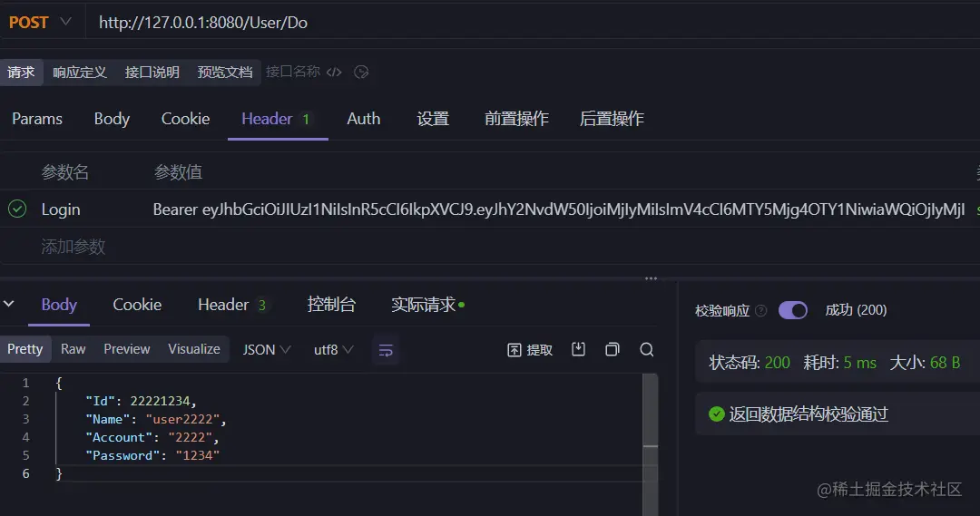Select the response Cookie tab
980x516 pixels.
[137, 305]
